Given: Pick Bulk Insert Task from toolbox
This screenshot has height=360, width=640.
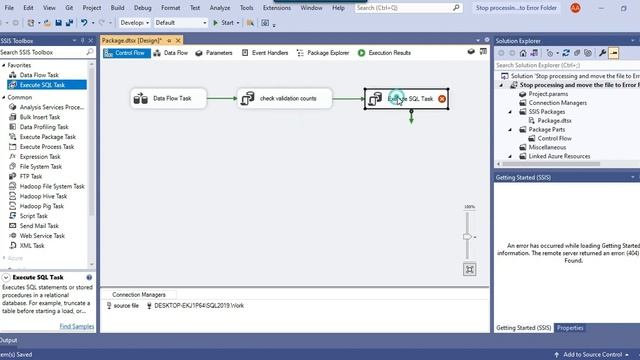Looking at the screenshot, I should click(40, 117).
